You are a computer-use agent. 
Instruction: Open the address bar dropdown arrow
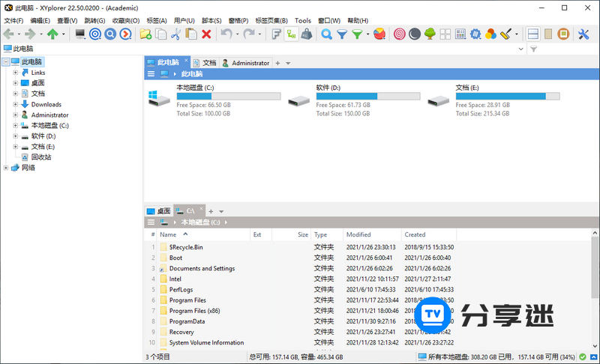[522, 49]
